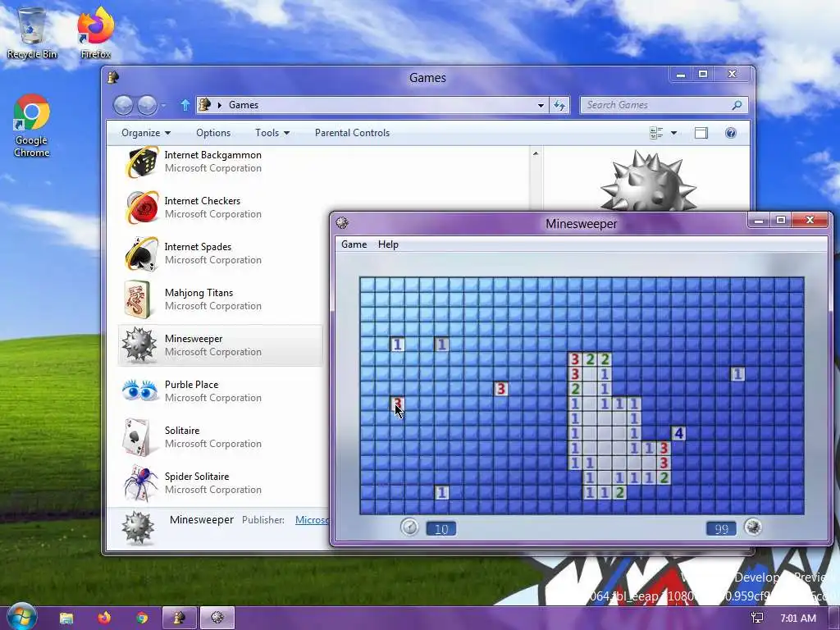
Task: Click the revealed 4 tile on minefield
Action: click(678, 433)
